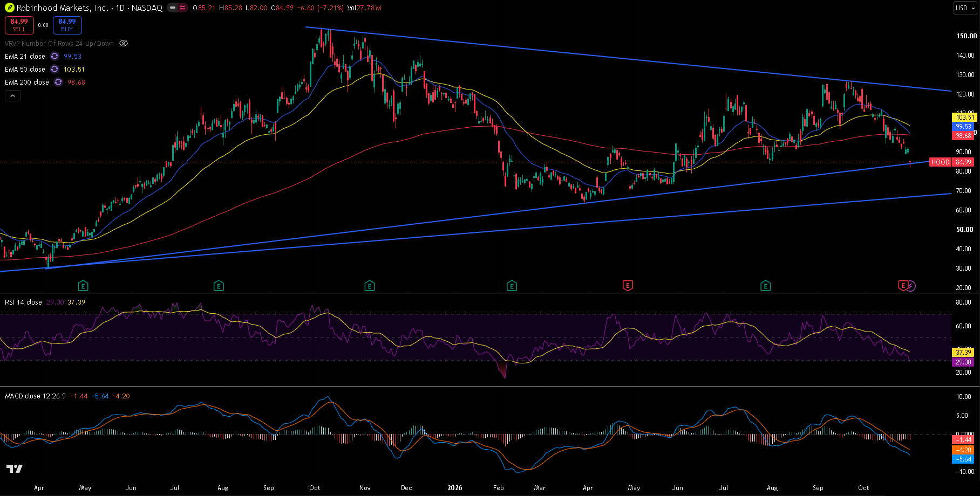
Task: Click the green earnings marker nearest the Feb label
Action: click(x=512, y=286)
